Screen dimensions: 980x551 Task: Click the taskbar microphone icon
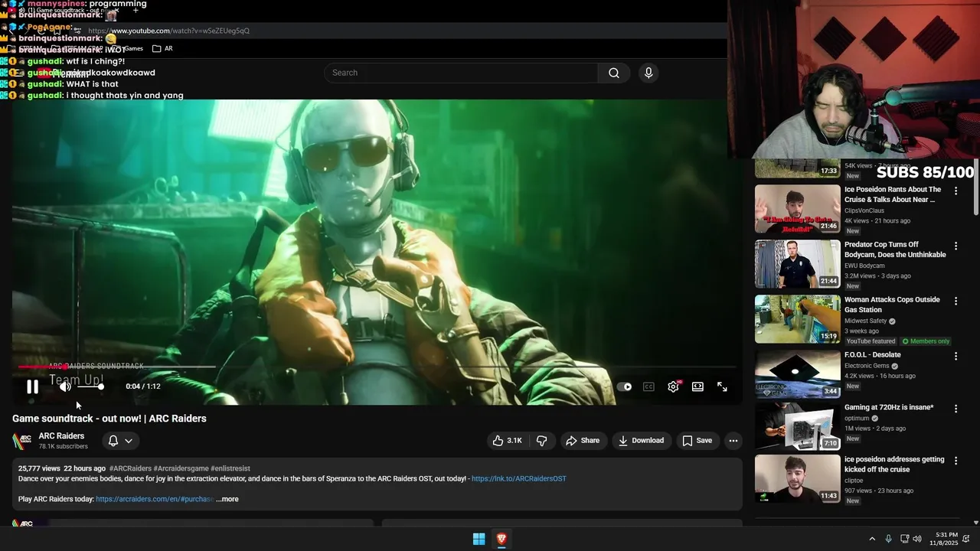tap(888, 539)
